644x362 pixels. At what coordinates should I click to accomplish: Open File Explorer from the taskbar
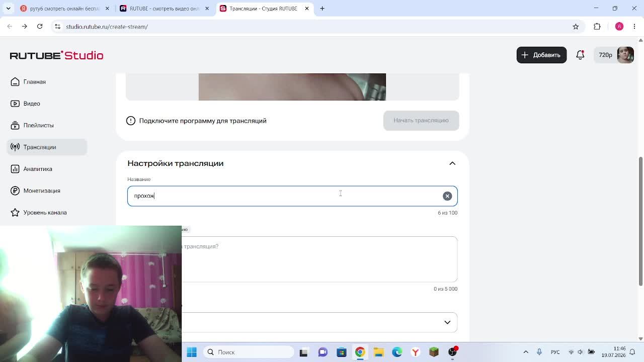point(378,352)
